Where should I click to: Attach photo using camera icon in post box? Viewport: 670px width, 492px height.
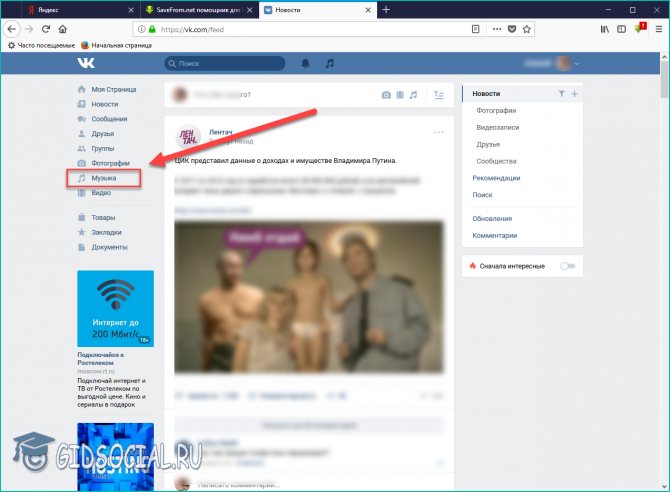click(x=386, y=95)
